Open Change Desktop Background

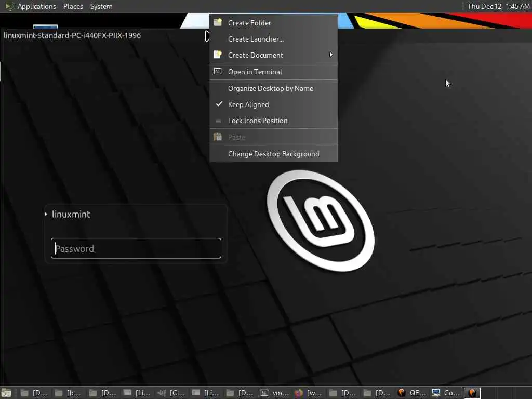coord(273,154)
